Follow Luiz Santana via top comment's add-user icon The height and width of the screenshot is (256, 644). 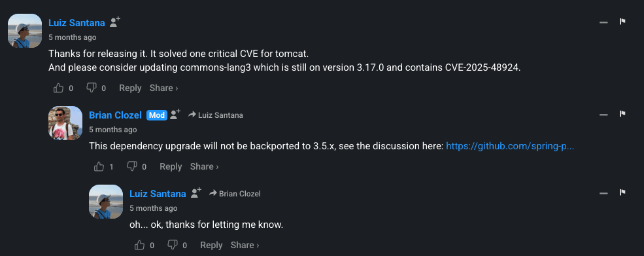pos(115,22)
